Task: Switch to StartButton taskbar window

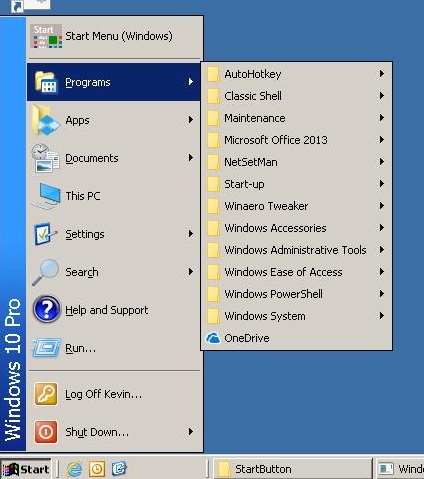Action: pos(292,469)
